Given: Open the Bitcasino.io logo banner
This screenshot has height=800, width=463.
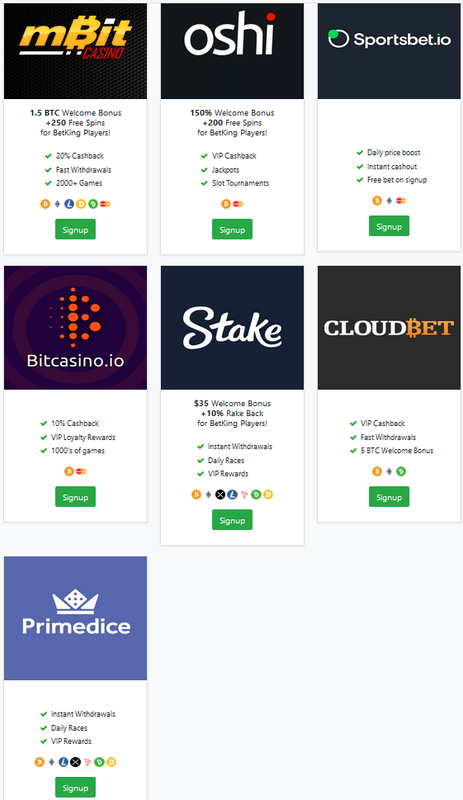Looking at the screenshot, I should [x=76, y=328].
